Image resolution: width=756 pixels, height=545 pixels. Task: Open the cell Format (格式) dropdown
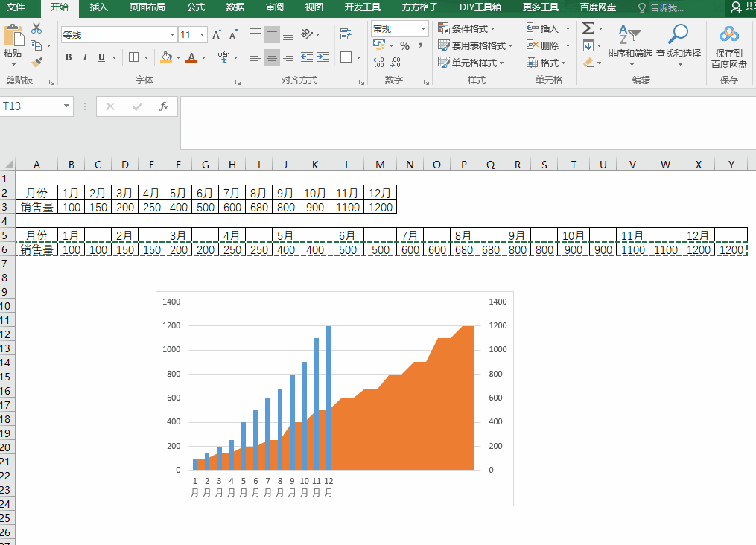[x=546, y=63]
